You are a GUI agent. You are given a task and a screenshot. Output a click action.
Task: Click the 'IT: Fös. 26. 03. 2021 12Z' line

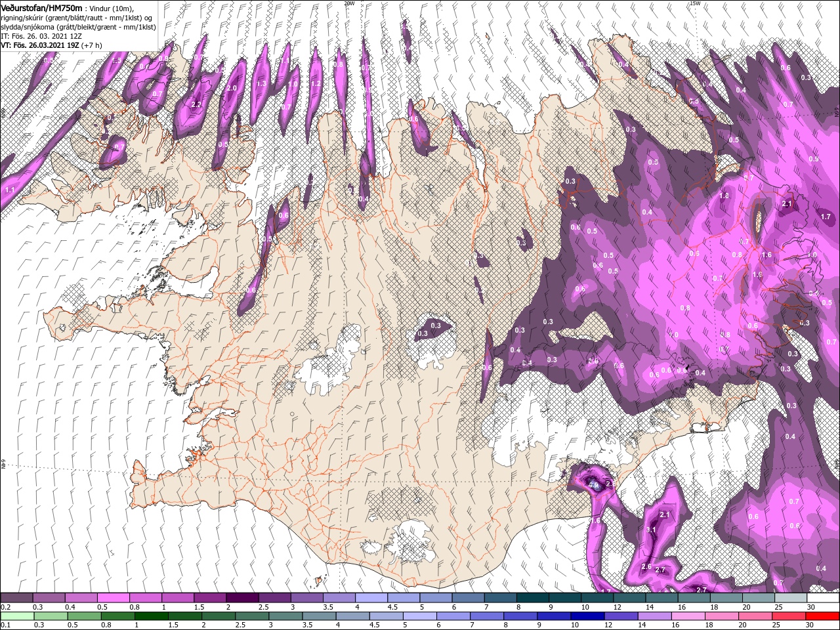[x=41, y=36]
